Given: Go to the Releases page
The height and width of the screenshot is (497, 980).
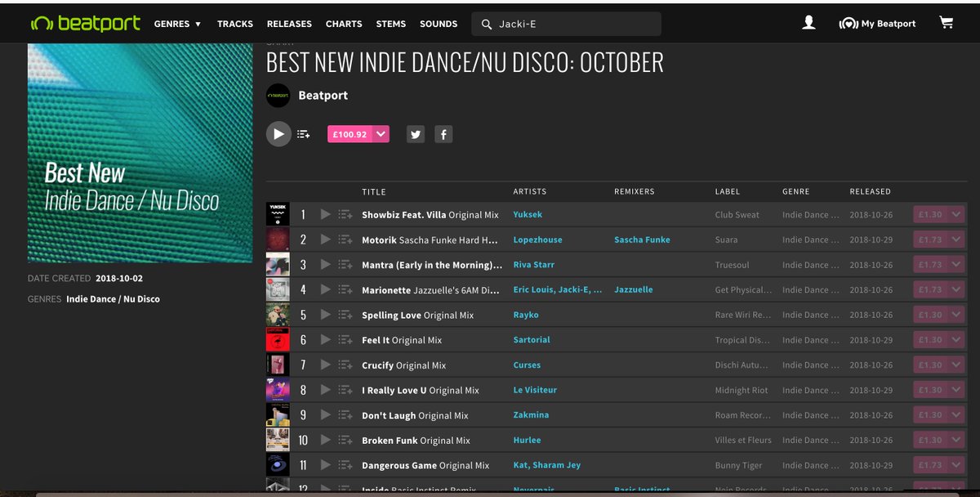Looking at the screenshot, I should (289, 24).
